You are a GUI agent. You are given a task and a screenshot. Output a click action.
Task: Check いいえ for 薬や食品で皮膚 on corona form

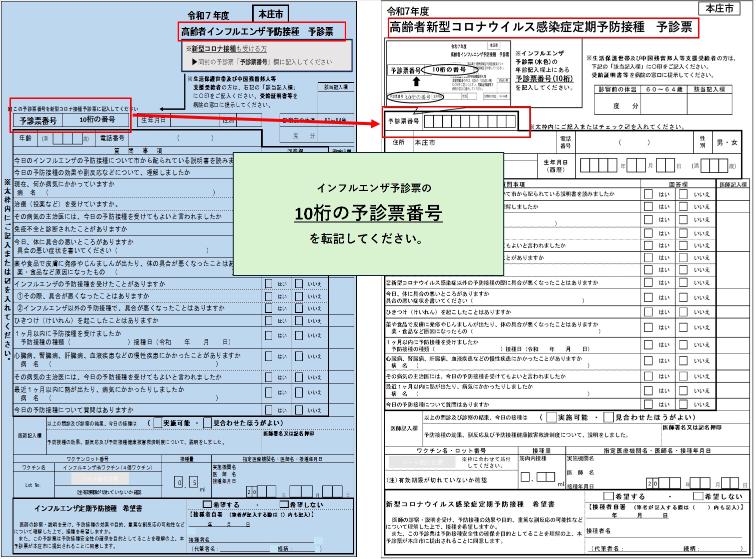tap(683, 327)
